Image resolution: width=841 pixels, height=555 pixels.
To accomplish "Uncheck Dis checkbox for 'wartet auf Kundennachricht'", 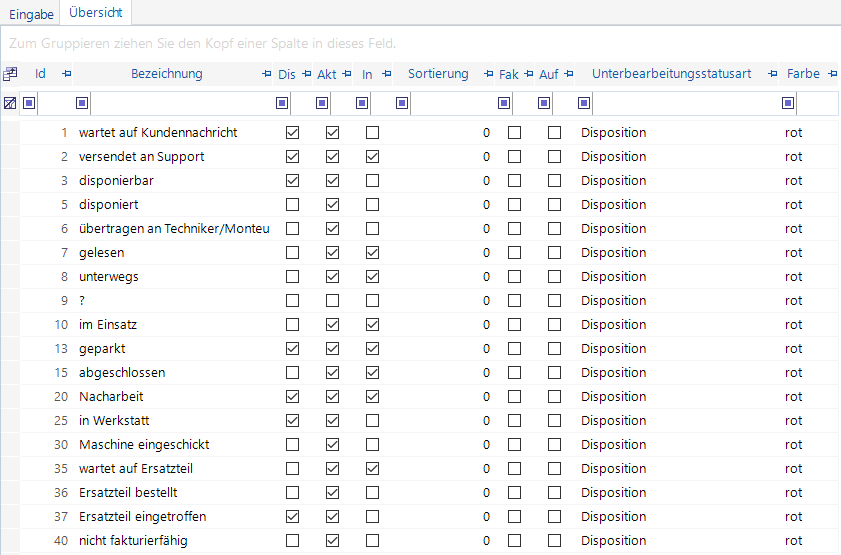I will click(293, 133).
